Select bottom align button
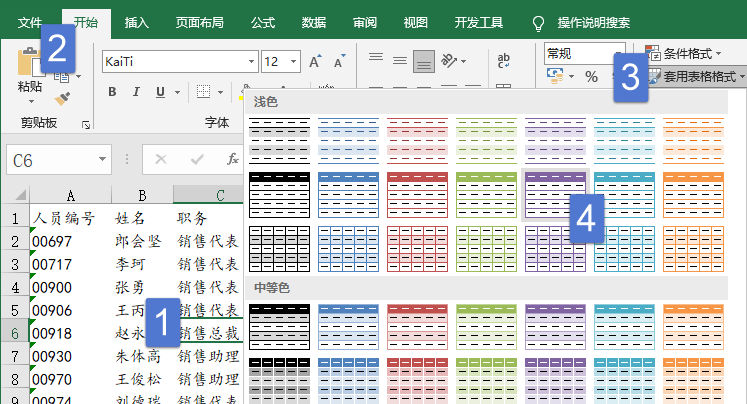Screen dimensions: 747x404 (x=424, y=61)
